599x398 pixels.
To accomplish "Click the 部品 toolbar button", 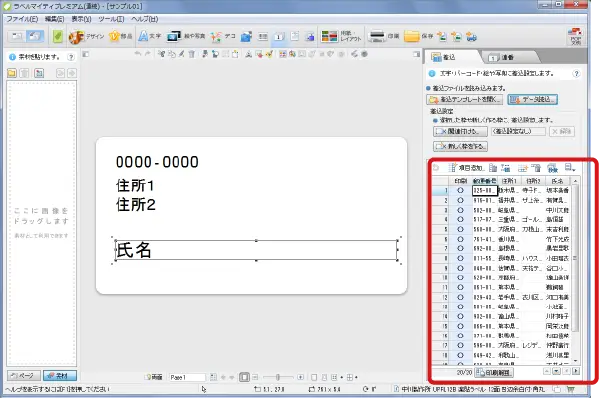I will (x=121, y=37).
